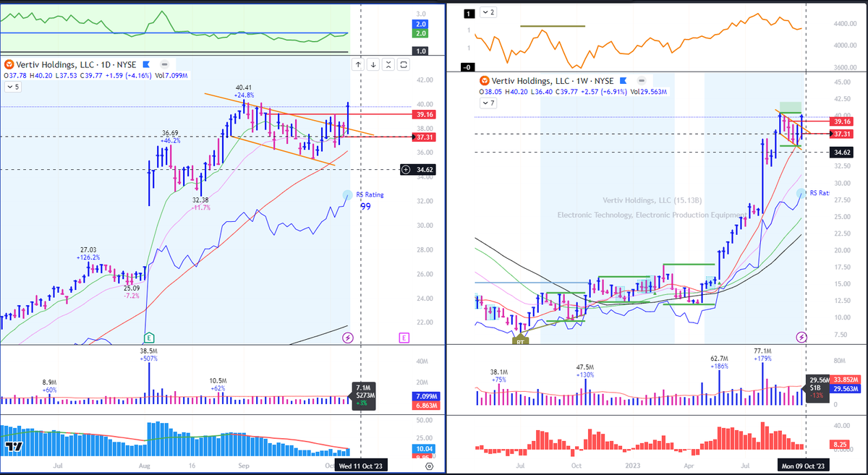Click plus icon beside 34.62 price label
Image resolution: width=868 pixels, height=475 pixels.
407,169
